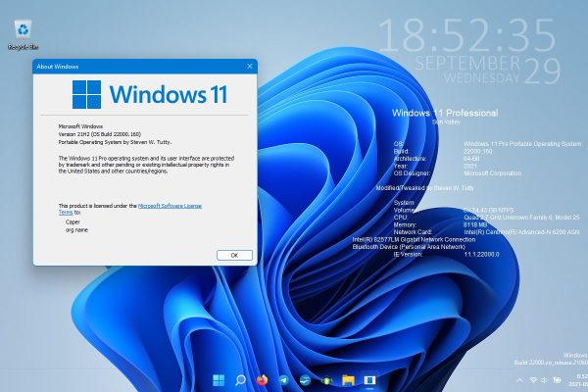Click 'Intel(R) 82577LM Gigabit Network Connection' text
This screenshot has height=392, width=588.
(x=414, y=239)
